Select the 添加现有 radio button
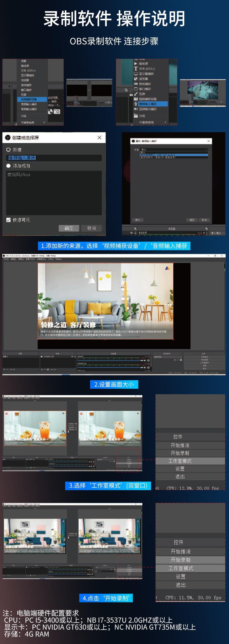The image size is (229, 644). (8, 166)
